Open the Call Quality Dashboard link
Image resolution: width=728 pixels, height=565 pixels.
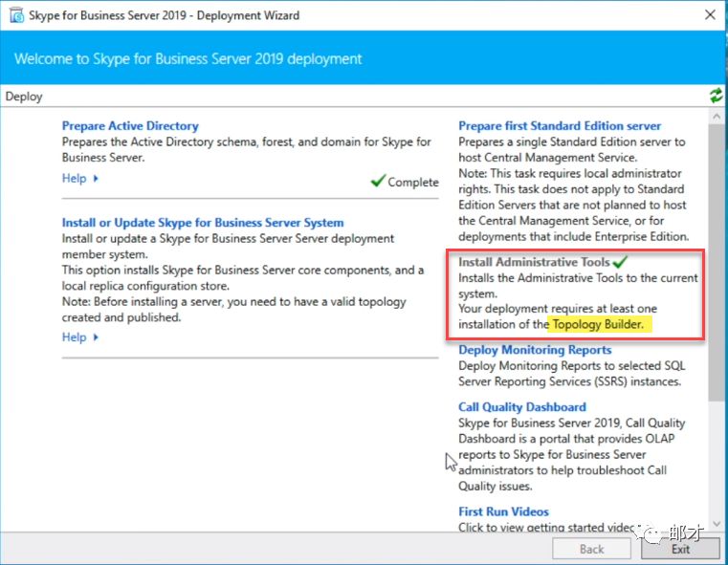(x=521, y=406)
